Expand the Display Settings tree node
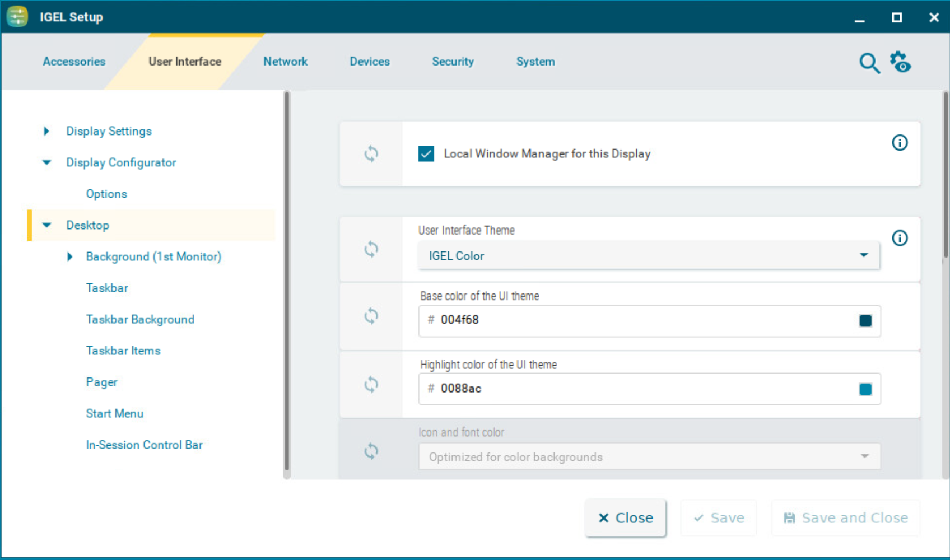This screenshot has height=560, width=950. (46, 131)
